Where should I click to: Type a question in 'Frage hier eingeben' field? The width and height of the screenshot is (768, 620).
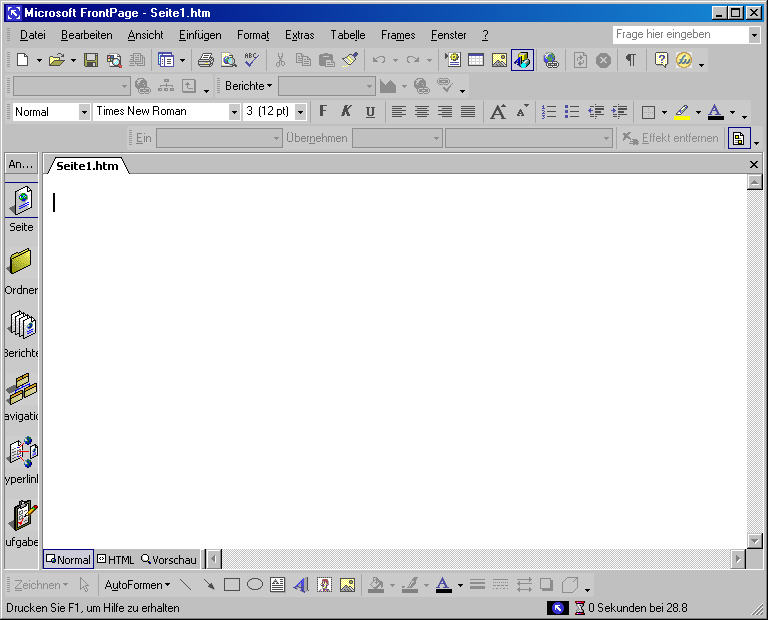tap(681, 35)
